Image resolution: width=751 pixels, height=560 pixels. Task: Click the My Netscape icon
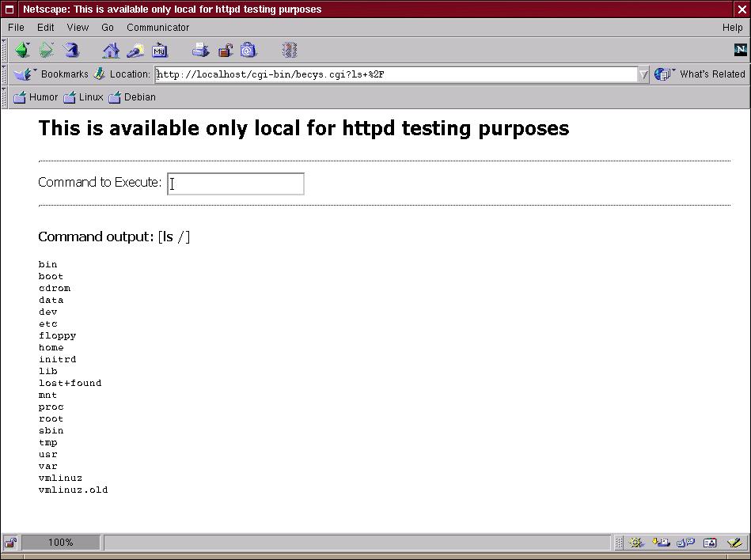(x=160, y=51)
